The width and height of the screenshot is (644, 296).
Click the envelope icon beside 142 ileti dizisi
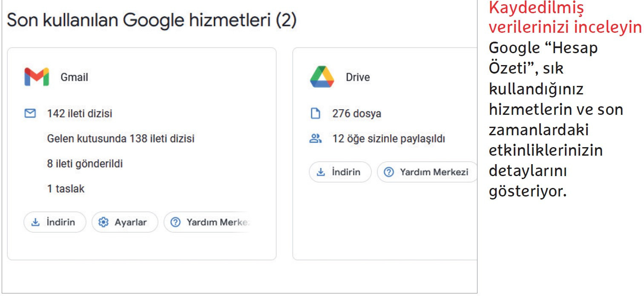coord(30,114)
